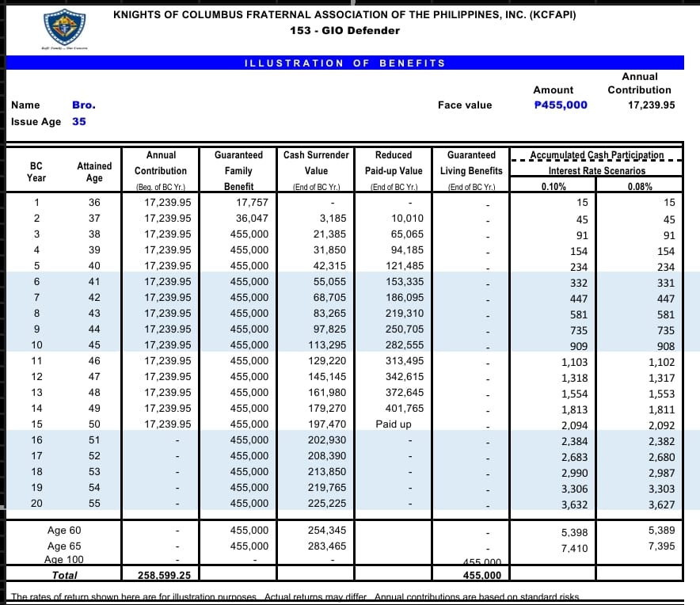This screenshot has height=605, width=700.
Task: Click the 7,410 accumulated cash cell
Action: [x=575, y=549]
